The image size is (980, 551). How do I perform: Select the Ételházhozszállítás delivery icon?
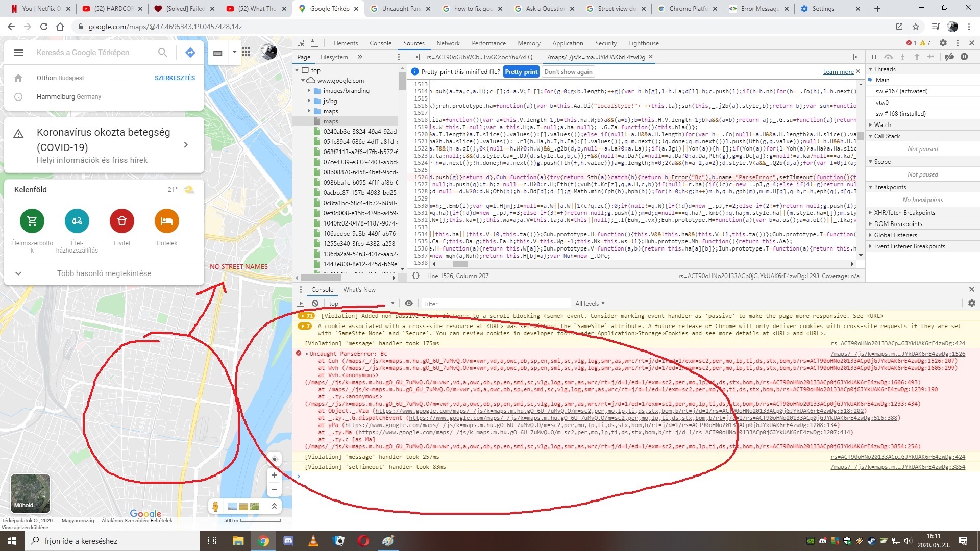point(77,221)
